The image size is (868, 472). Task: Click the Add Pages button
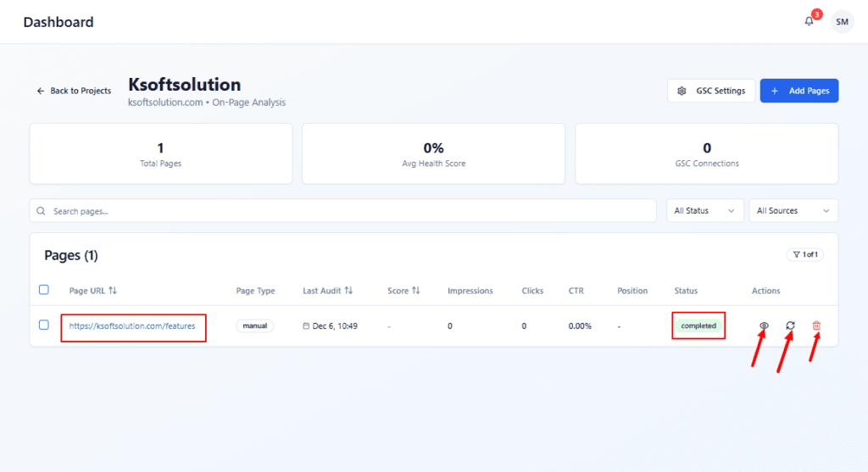pyautogui.click(x=798, y=91)
